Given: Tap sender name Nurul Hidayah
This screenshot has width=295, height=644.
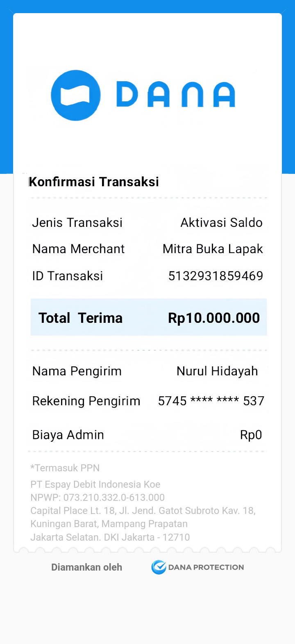Looking at the screenshot, I should coord(217,371).
